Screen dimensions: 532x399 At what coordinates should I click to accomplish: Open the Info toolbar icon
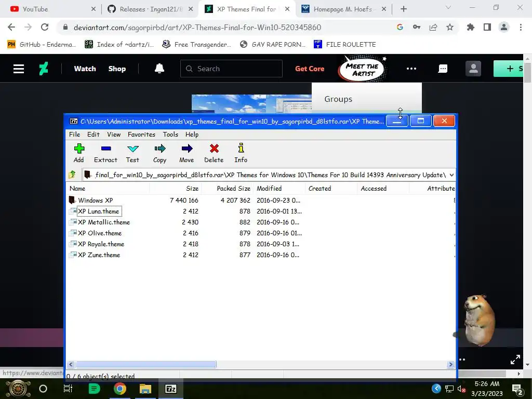tap(241, 153)
